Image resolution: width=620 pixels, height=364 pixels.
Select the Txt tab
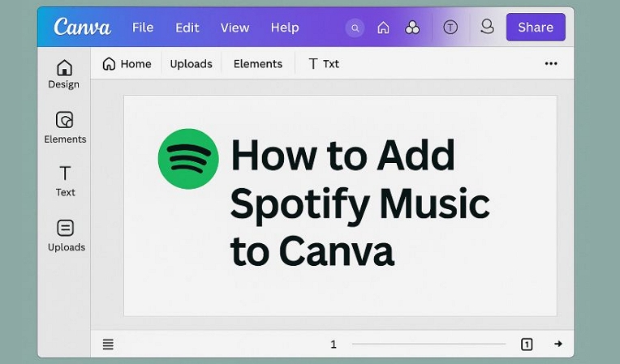pos(324,64)
